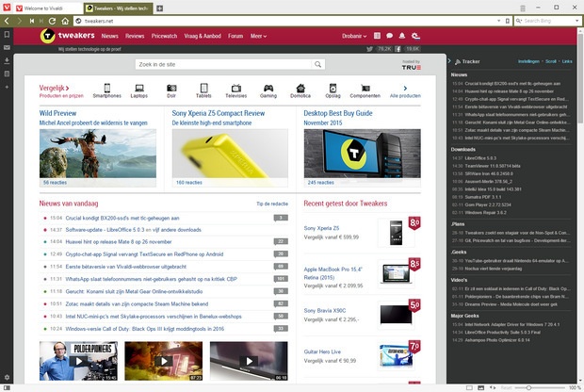Select the Componenten category icon
This screenshot has height=392, width=584.
tap(365, 88)
